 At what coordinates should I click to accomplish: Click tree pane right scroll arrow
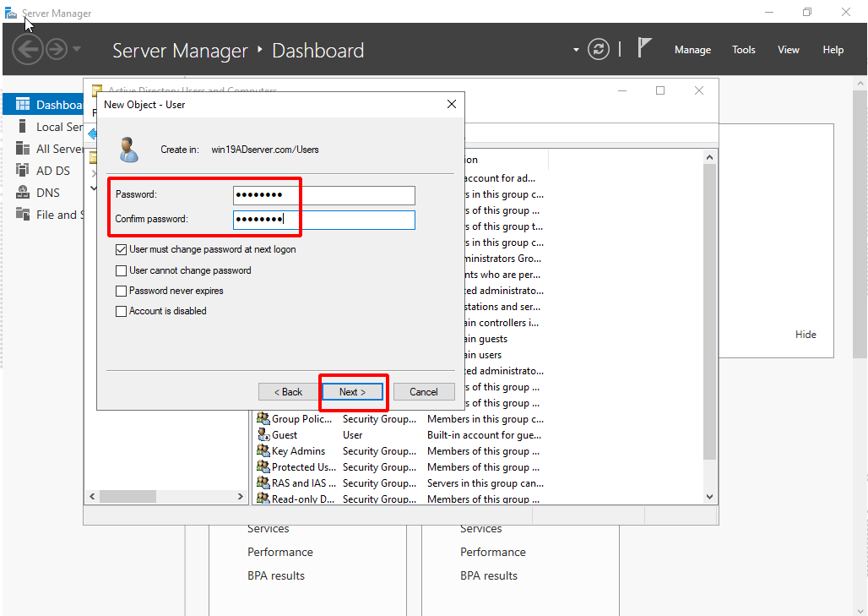pyautogui.click(x=241, y=496)
